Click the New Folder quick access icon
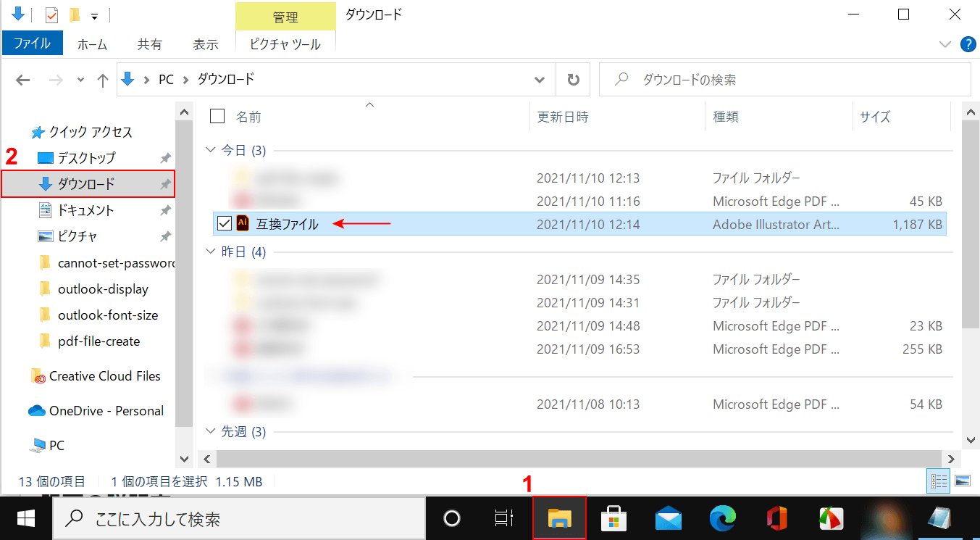This screenshot has width=980, height=540. [x=74, y=14]
